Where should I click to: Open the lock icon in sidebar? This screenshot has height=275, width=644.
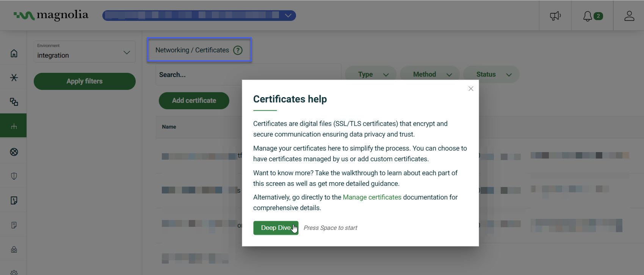14,249
